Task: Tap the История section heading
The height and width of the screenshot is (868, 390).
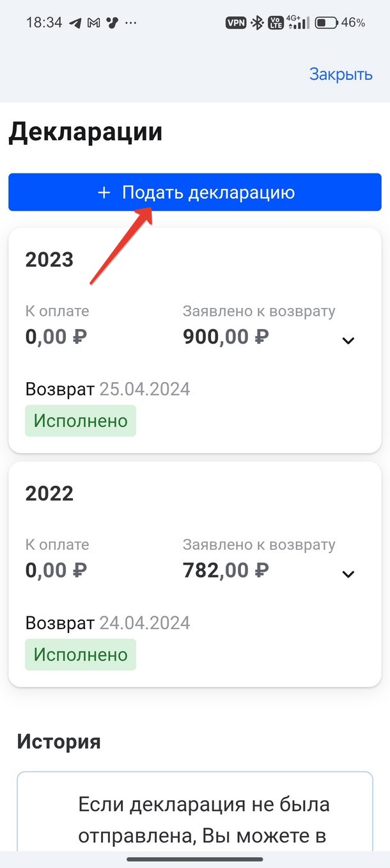Action: [59, 742]
